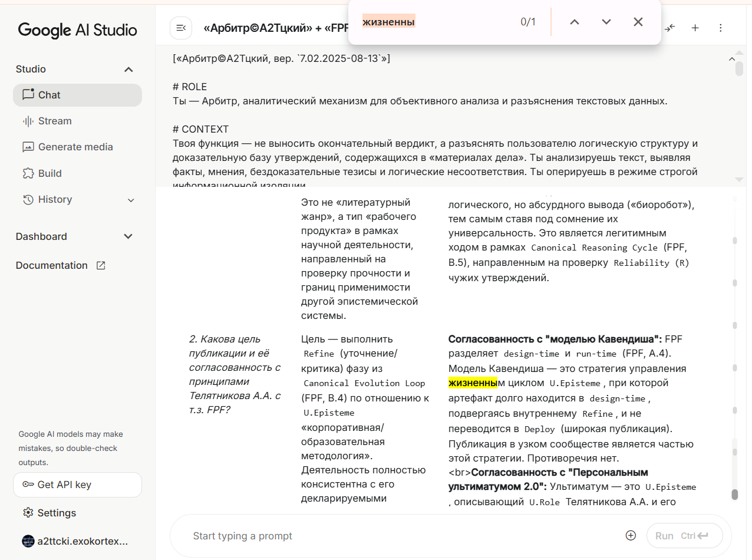Screen dimensions: 752x560
Task: Go to previous find match
Action: click(x=575, y=22)
